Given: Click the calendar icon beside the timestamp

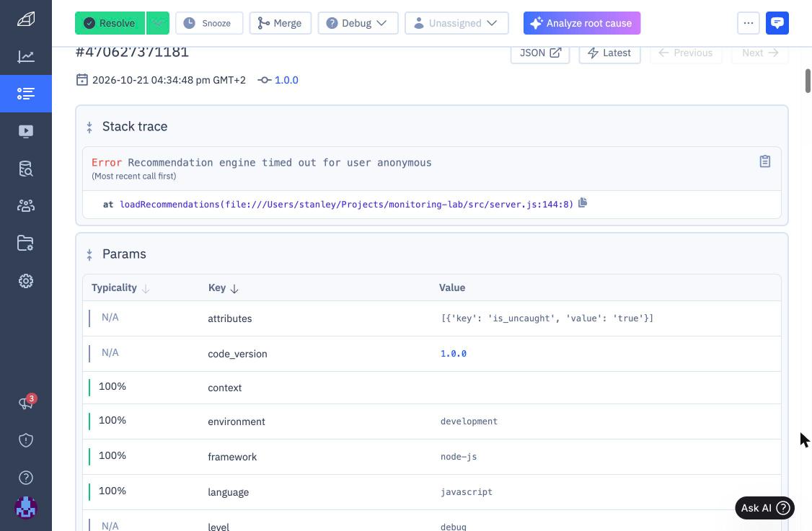Looking at the screenshot, I should pos(81,80).
